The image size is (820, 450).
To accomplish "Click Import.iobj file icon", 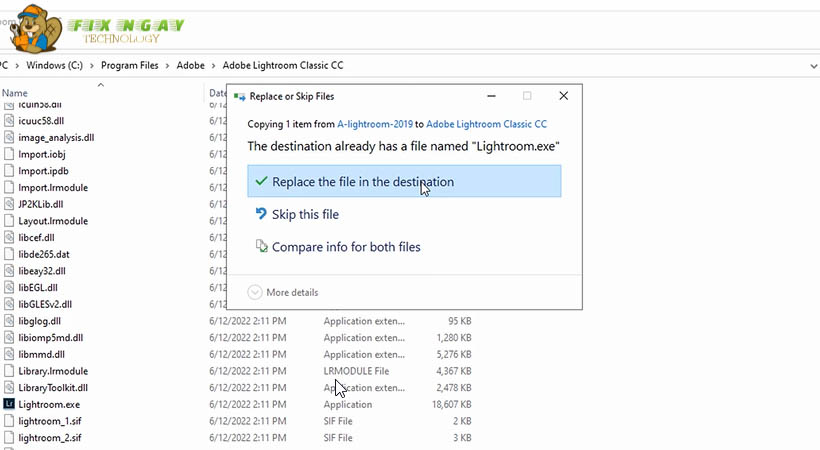I will 8,154.
